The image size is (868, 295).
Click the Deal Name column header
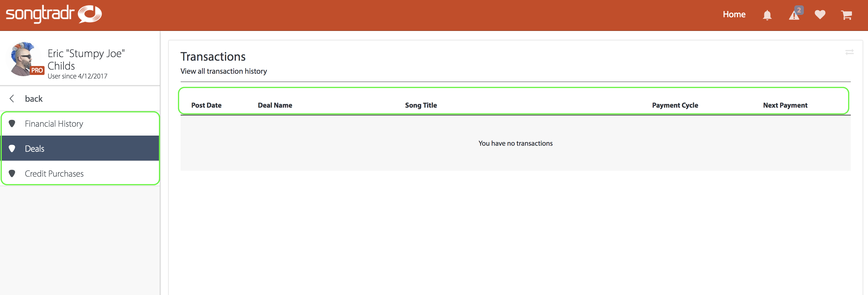[x=275, y=105]
